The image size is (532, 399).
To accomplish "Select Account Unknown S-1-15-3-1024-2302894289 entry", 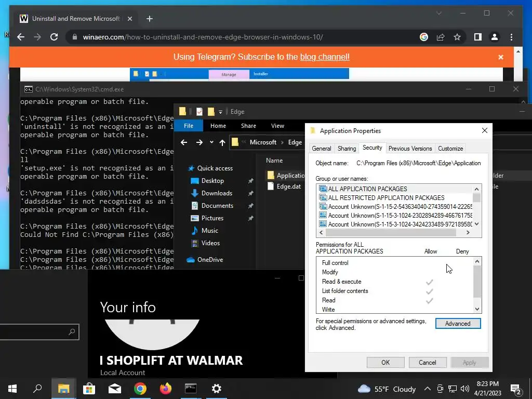I will tap(395, 216).
